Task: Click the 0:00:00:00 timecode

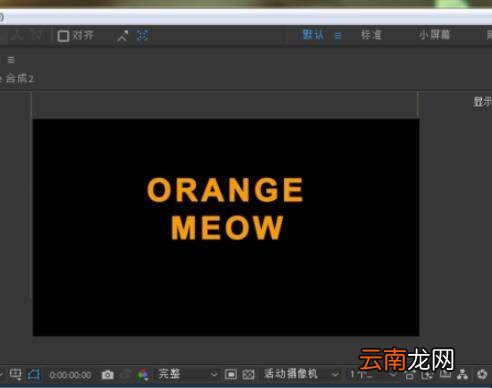Action: (70, 375)
